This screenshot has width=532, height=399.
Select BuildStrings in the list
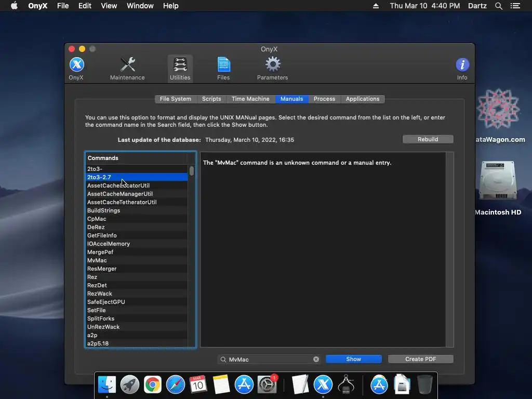coord(137,210)
